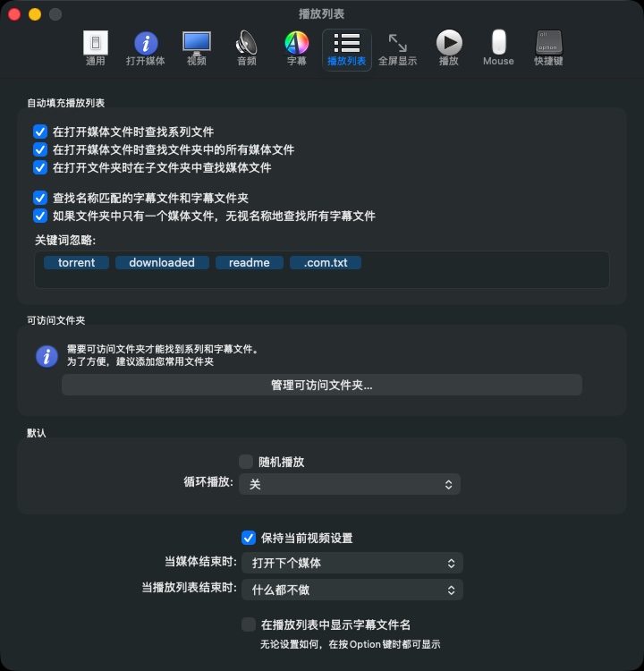This screenshot has width=644, height=671.
Task: Open the 快捷键 (Shortcuts) pane
Action: pyautogui.click(x=548, y=47)
